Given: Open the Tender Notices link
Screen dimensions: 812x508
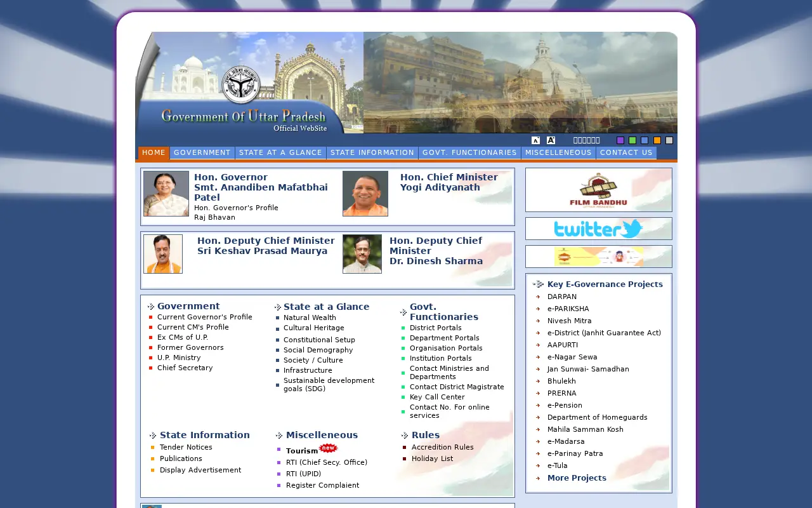Looking at the screenshot, I should click(x=186, y=448).
